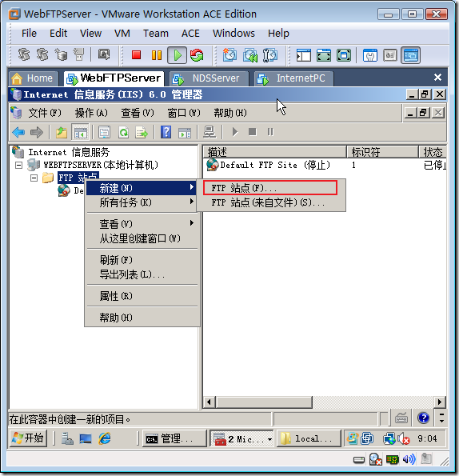
Task: Click the IIS Back arrow button
Action: (18, 132)
